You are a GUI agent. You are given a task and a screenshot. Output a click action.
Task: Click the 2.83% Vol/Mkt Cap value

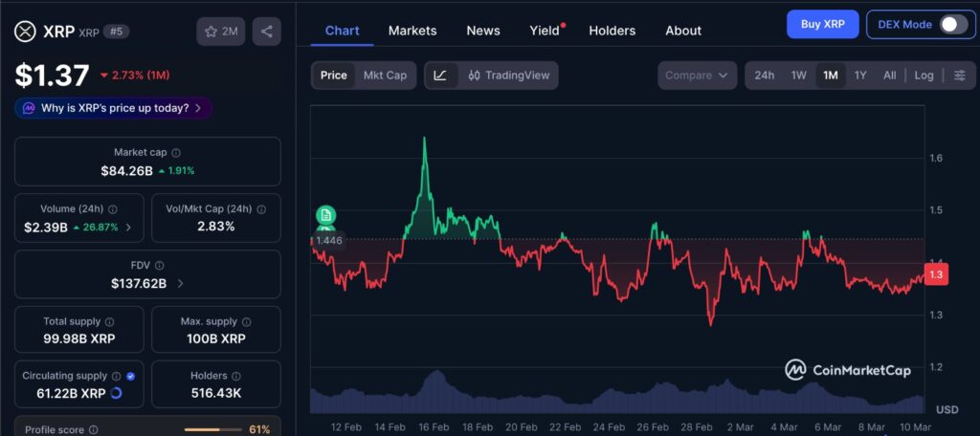coord(215,227)
